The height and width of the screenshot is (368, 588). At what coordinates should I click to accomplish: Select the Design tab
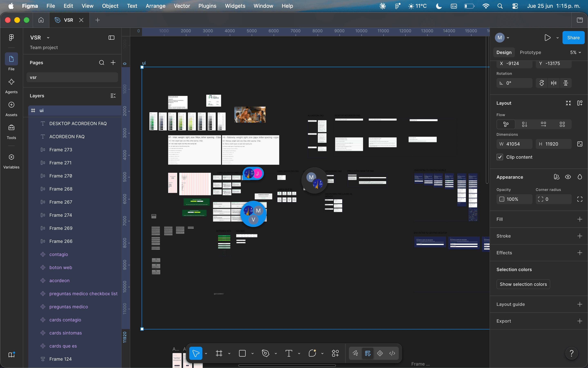click(504, 52)
